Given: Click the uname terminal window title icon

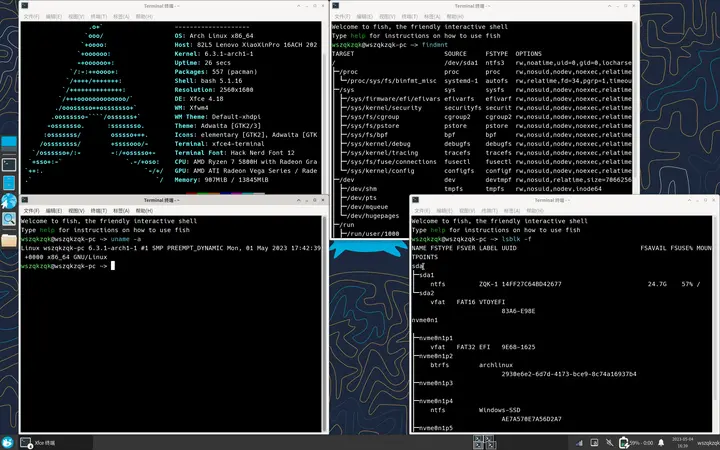Looking at the screenshot, I should [x=25, y=200].
